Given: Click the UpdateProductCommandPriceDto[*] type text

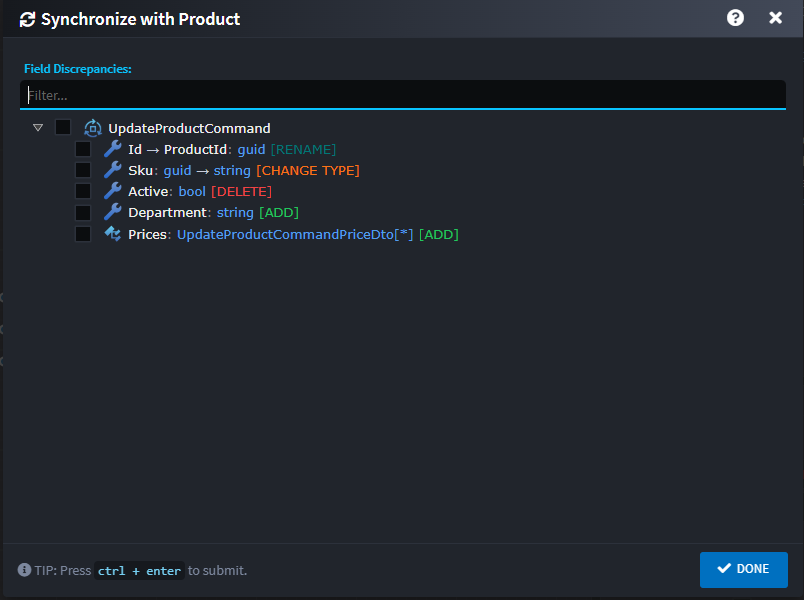Looking at the screenshot, I should [x=295, y=234].
